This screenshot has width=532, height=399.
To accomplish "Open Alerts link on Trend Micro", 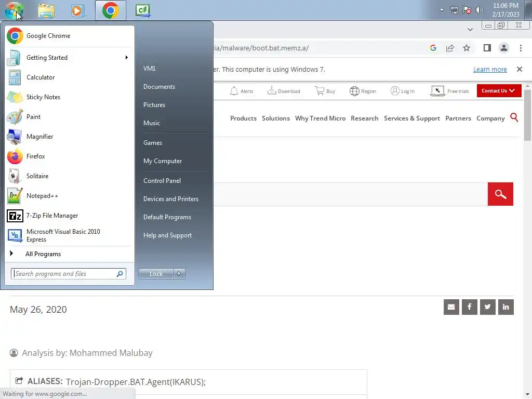I will tap(241, 91).
